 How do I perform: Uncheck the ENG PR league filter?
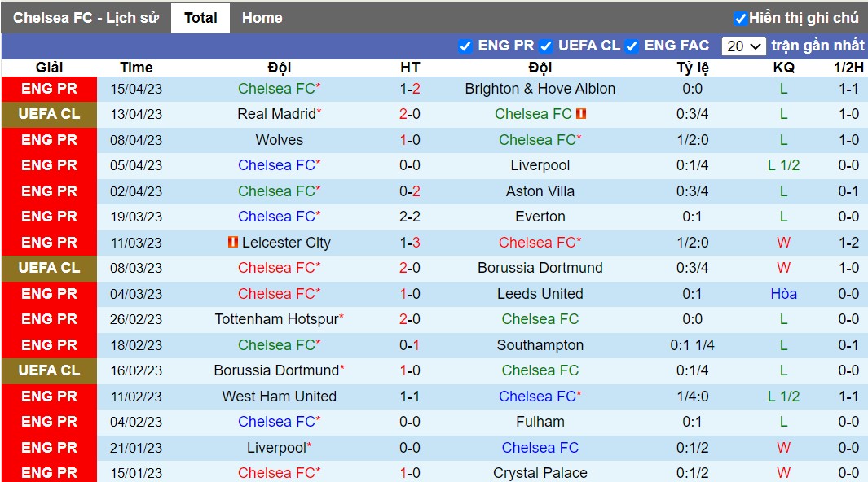[465, 46]
